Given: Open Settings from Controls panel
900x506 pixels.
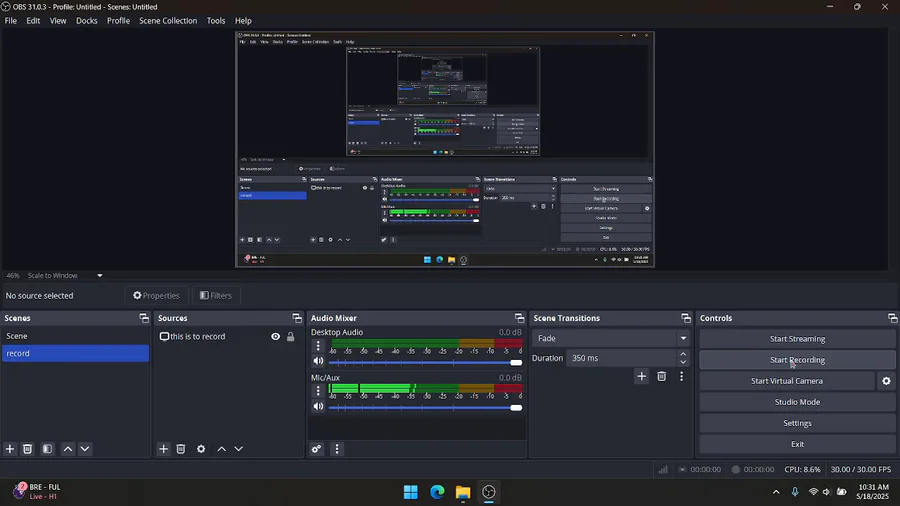Looking at the screenshot, I should [x=797, y=423].
